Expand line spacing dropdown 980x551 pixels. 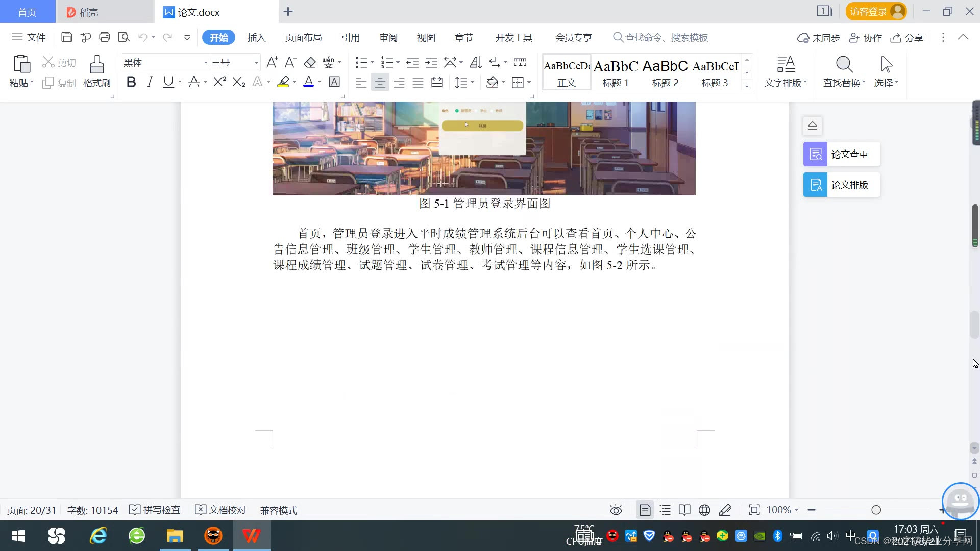point(473,82)
